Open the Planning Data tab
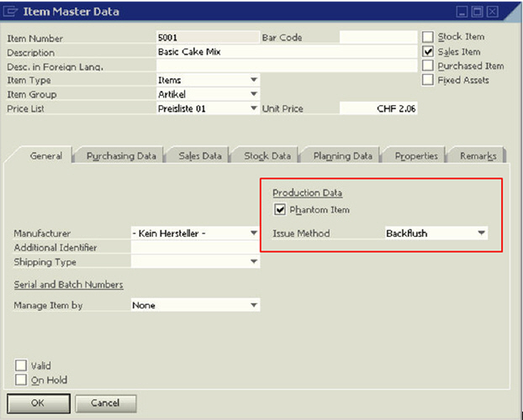The image size is (523, 420). tap(342, 155)
